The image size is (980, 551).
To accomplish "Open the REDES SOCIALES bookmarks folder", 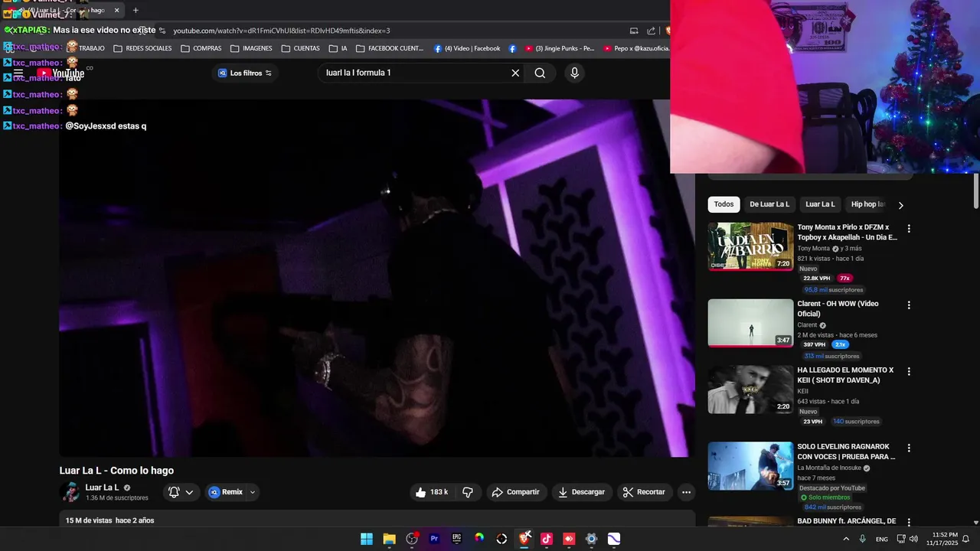I will pyautogui.click(x=142, y=48).
